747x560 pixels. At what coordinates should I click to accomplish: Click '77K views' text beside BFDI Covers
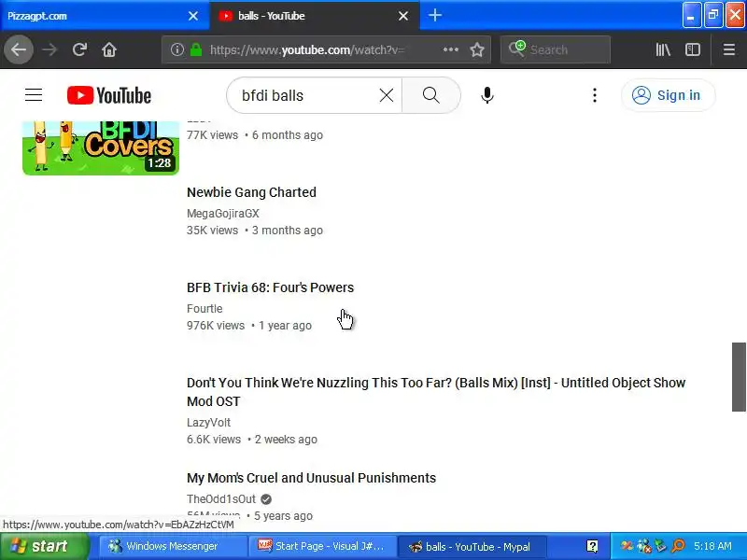pyautogui.click(x=213, y=135)
